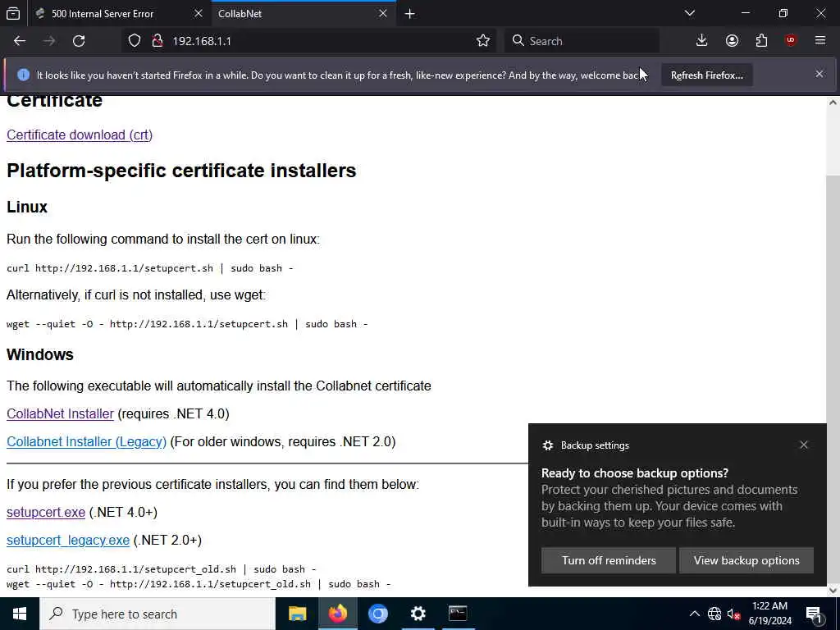
Task: Click the Platform-specific certificate installers heading
Action: point(181,171)
